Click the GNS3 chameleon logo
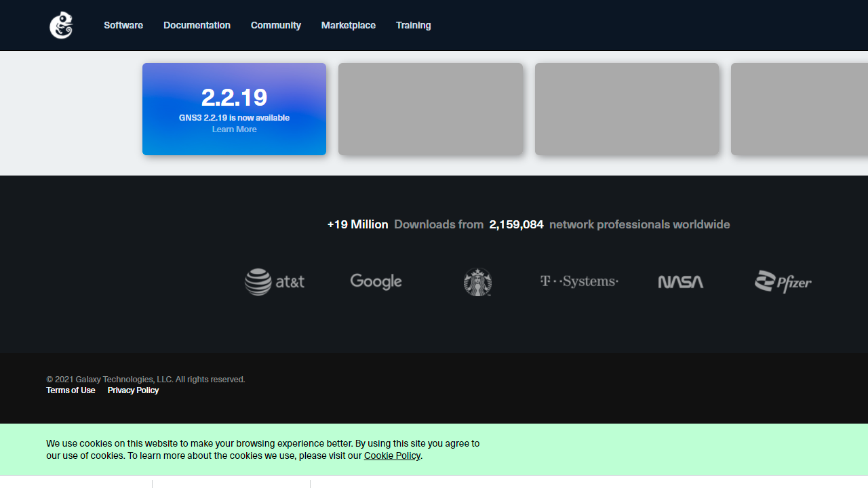Image resolution: width=868 pixels, height=488 pixels. click(x=61, y=25)
